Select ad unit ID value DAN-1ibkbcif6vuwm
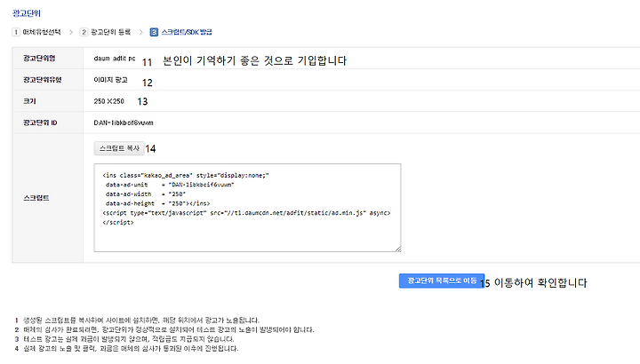Screen dimensions: 640x364 (124, 123)
